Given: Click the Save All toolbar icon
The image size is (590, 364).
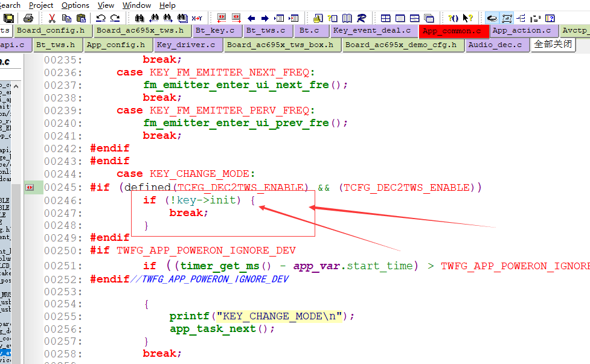Looking at the screenshot, I should (8, 18).
